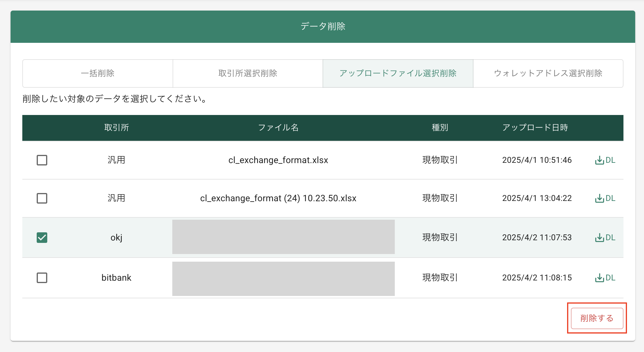644x352 pixels.
Task: Click the bitbank exchange cell
Action: pos(117,278)
